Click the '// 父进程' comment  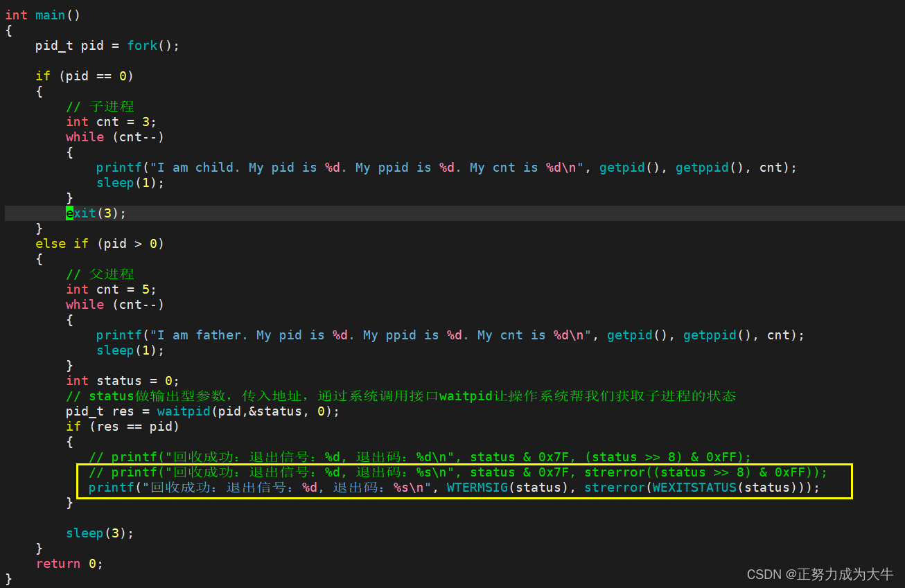[x=100, y=274]
